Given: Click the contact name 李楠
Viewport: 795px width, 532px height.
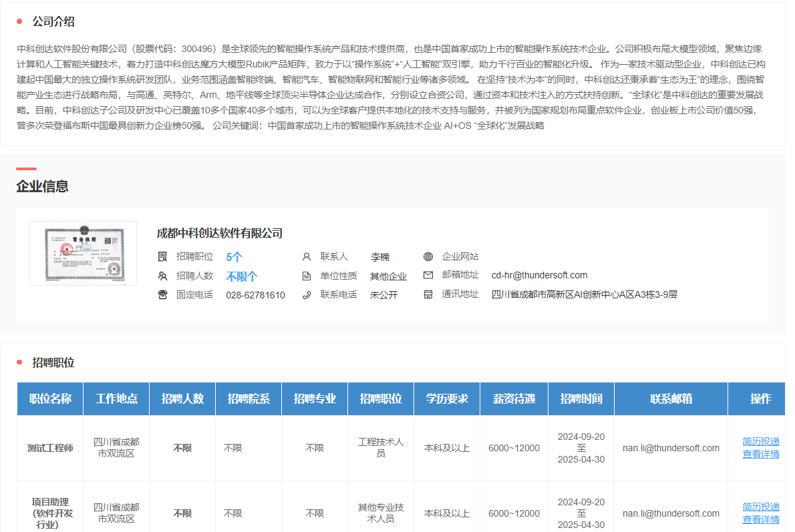Looking at the screenshot, I should pyautogui.click(x=379, y=257).
